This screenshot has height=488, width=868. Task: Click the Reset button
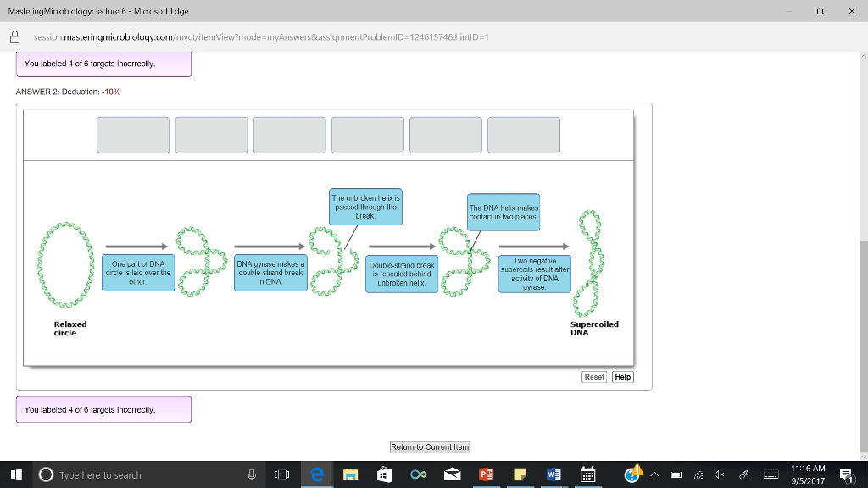[x=594, y=377]
